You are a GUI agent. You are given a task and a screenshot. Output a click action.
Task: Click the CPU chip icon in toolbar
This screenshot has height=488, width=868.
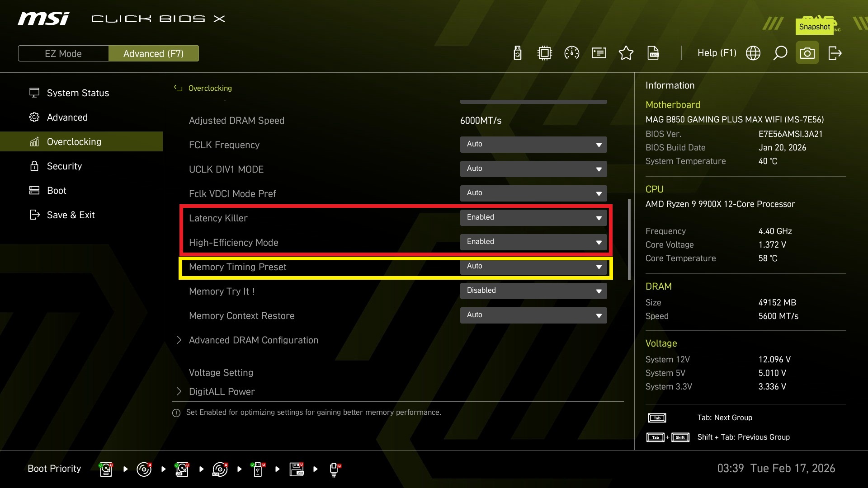[545, 53]
